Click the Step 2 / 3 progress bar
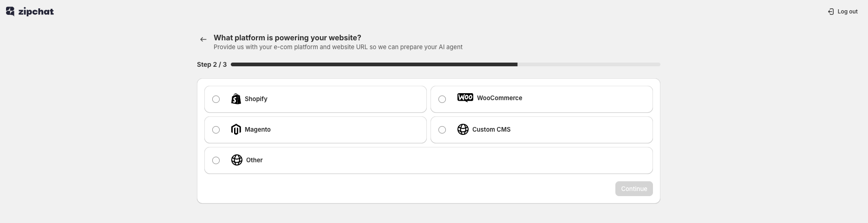This screenshot has width=868, height=223. tap(445, 64)
